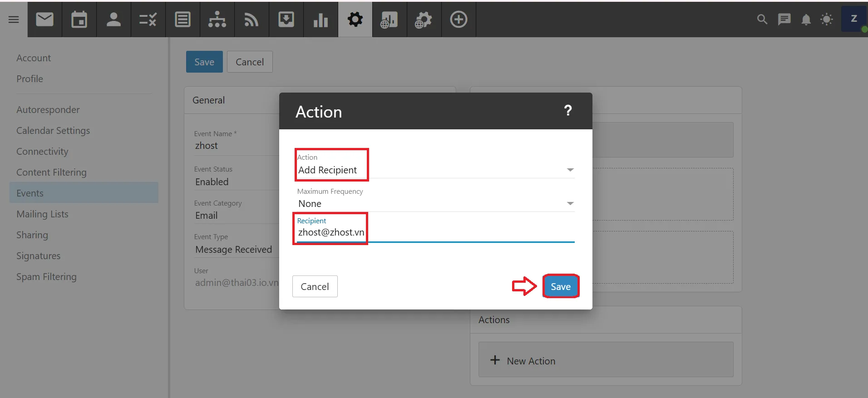Click Cancel in the Action dialog
868x398 pixels.
click(315, 286)
